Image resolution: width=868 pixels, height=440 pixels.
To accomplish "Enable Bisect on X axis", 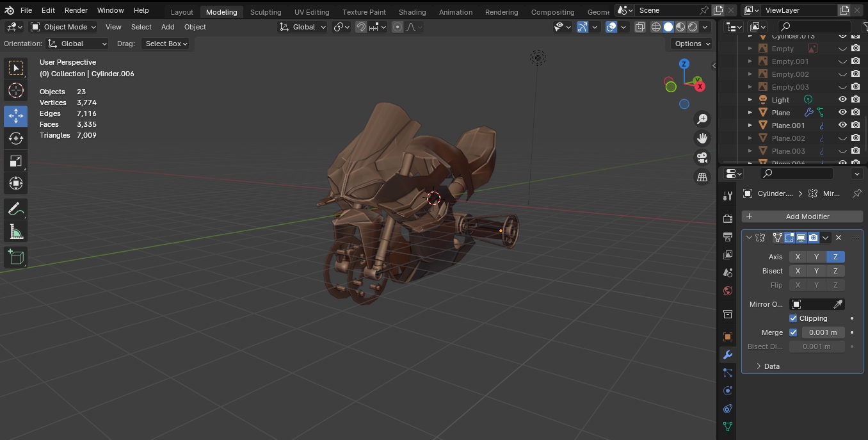I will 798,271.
